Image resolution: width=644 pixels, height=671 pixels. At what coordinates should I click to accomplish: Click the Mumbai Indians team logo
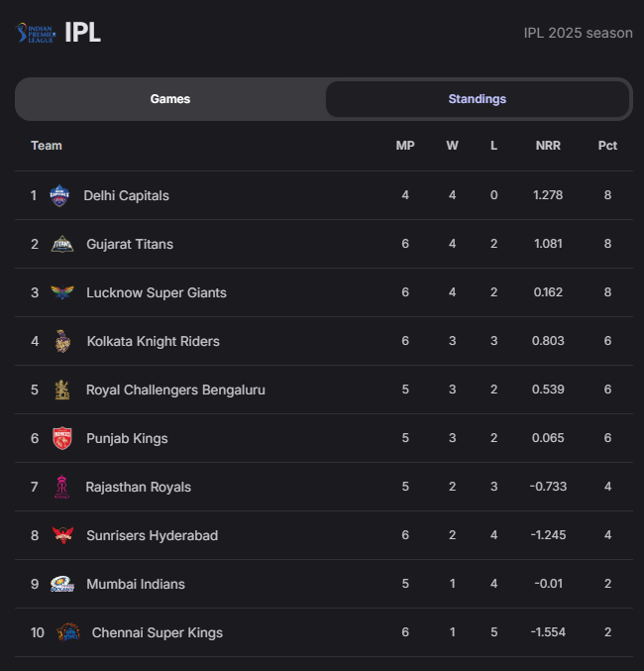point(62,584)
